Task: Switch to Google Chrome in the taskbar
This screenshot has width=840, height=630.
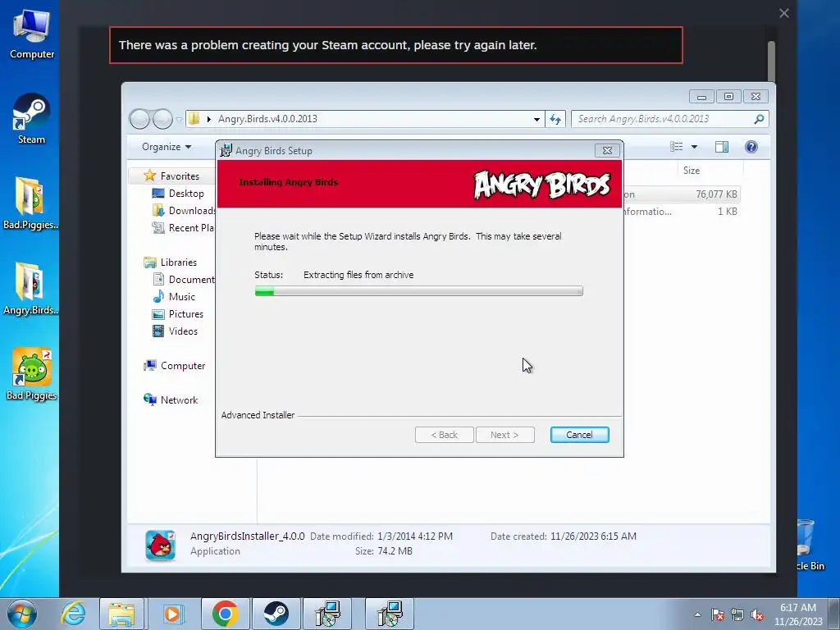Action: tap(225, 614)
